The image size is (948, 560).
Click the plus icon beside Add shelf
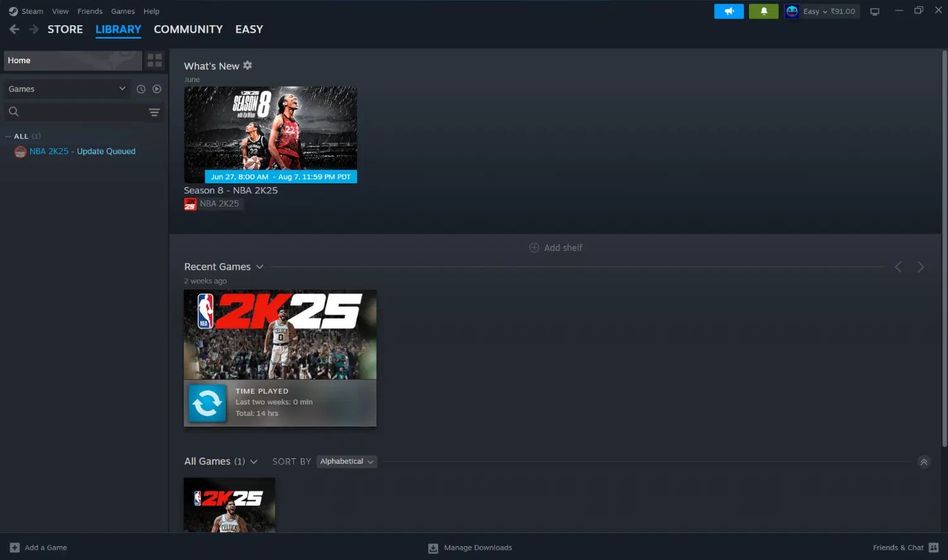click(534, 248)
